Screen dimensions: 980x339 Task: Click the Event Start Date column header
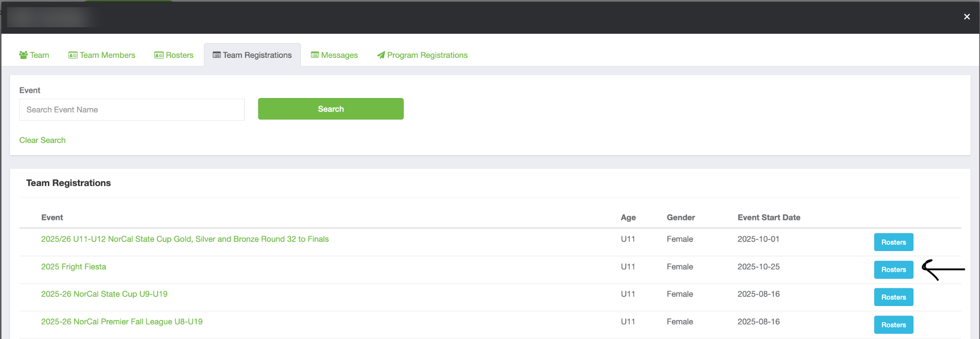click(x=769, y=218)
